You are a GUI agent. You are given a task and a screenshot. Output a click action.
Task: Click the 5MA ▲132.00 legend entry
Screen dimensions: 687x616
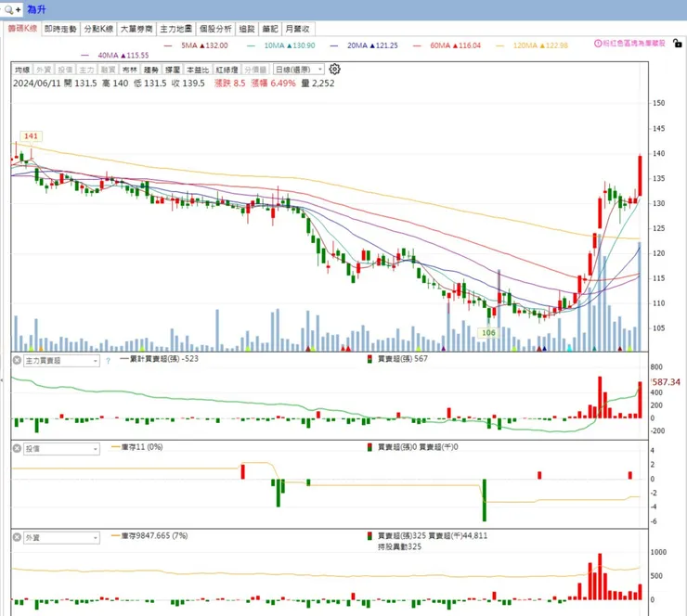pyautogui.click(x=196, y=45)
